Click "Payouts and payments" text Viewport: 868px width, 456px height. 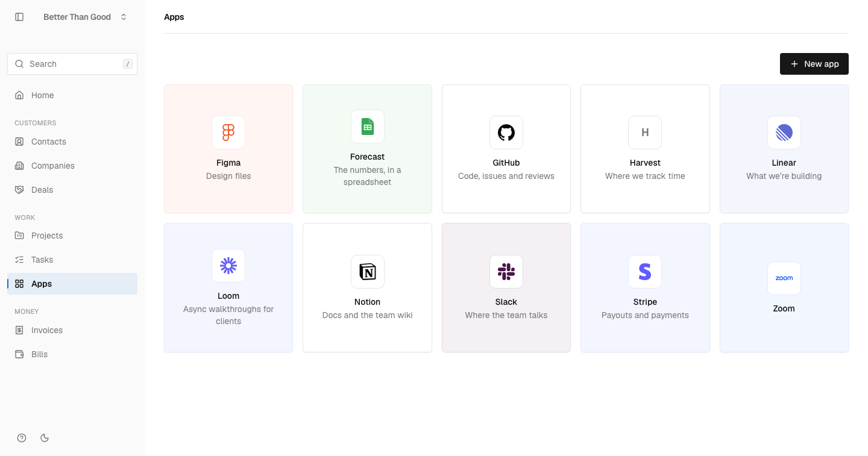click(645, 315)
